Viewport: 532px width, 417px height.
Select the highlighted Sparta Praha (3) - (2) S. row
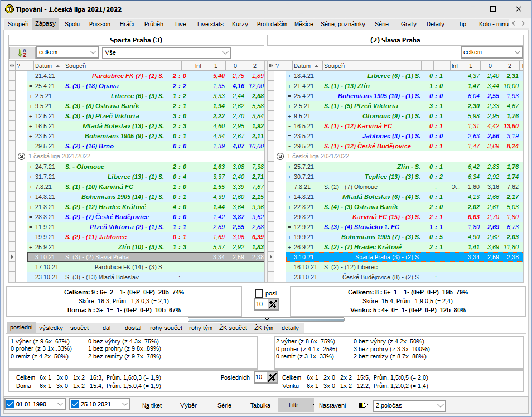(404, 257)
